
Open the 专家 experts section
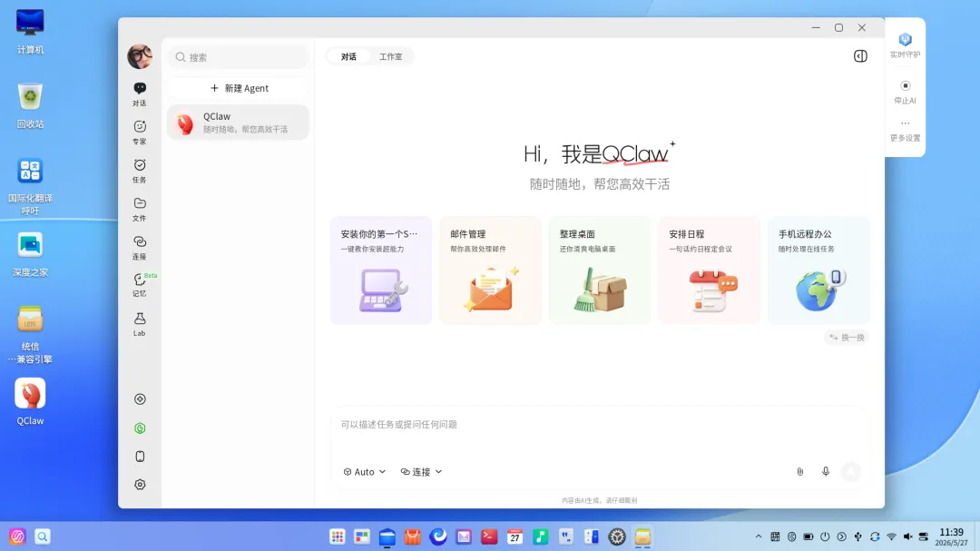(140, 132)
